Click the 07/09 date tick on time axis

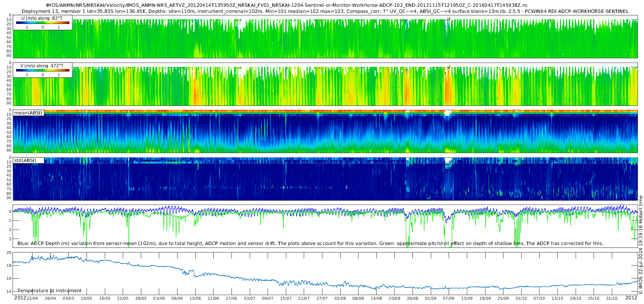[x=449, y=298]
